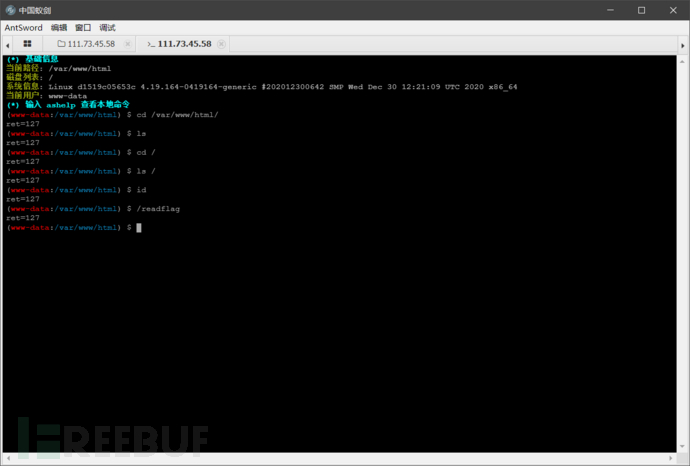Click the 'ls /' command text
690x466 pixels.
pos(146,171)
